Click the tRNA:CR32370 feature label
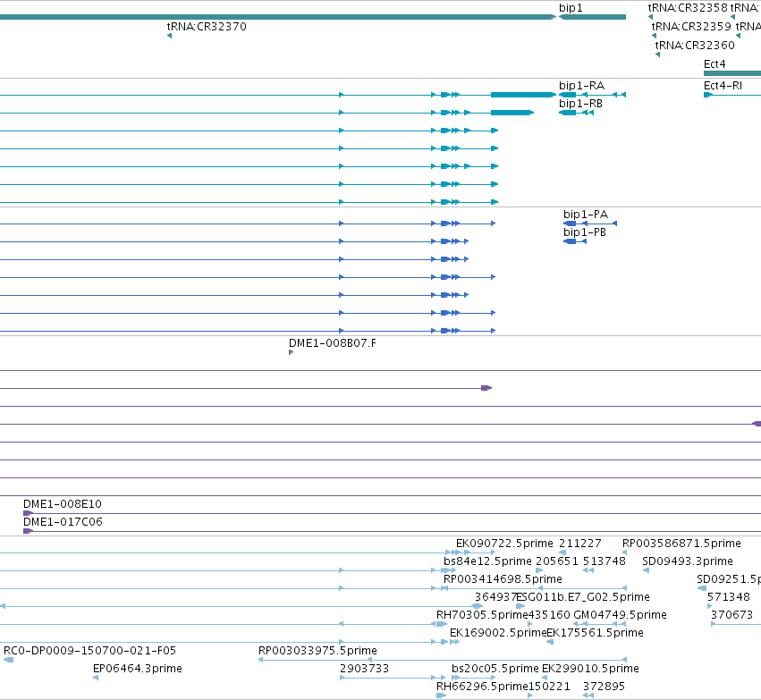761x700 pixels. pos(207,26)
